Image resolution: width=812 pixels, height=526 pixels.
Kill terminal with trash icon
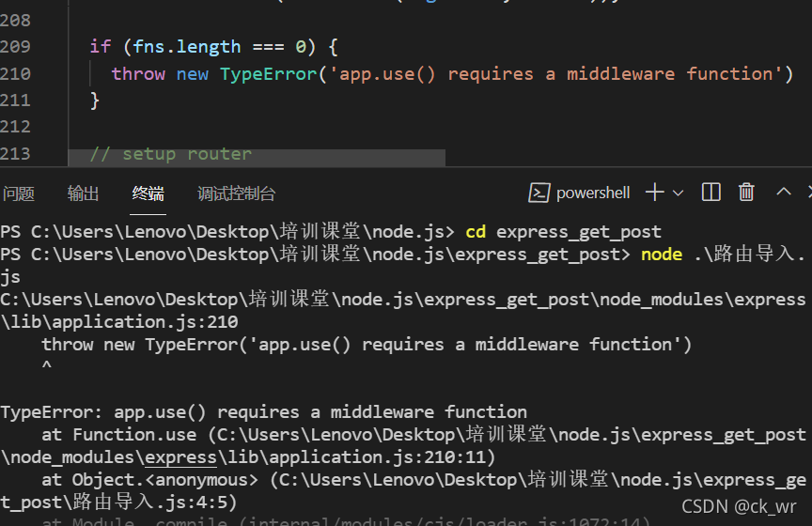click(x=746, y=192)
